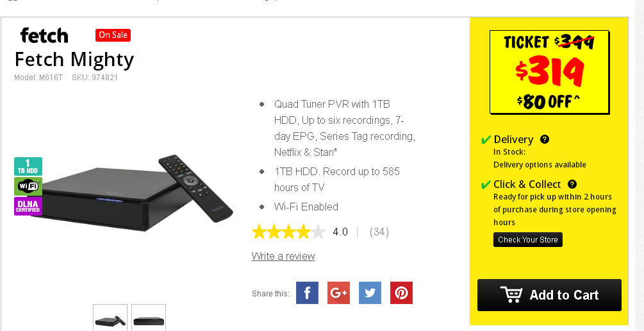The width and height of the screenshot is (644, 331).
Task: Open the Write a review link
Action: [283, 256]
